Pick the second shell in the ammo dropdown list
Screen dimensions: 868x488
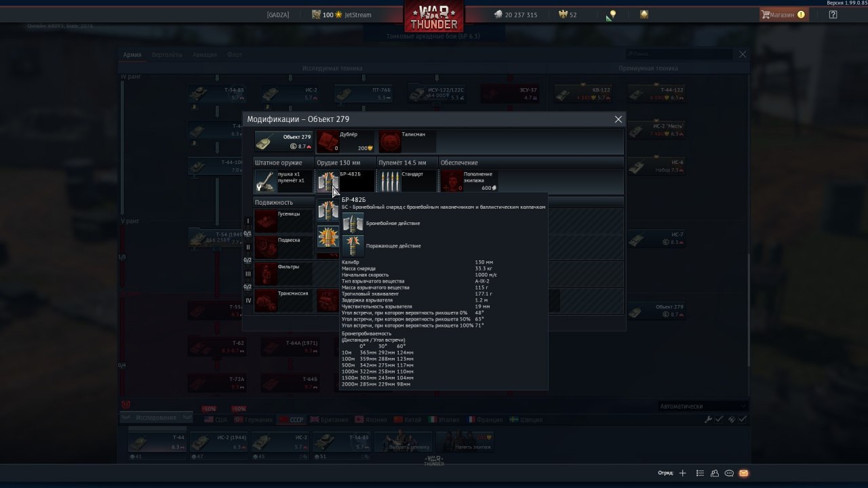tap(328, 210)
